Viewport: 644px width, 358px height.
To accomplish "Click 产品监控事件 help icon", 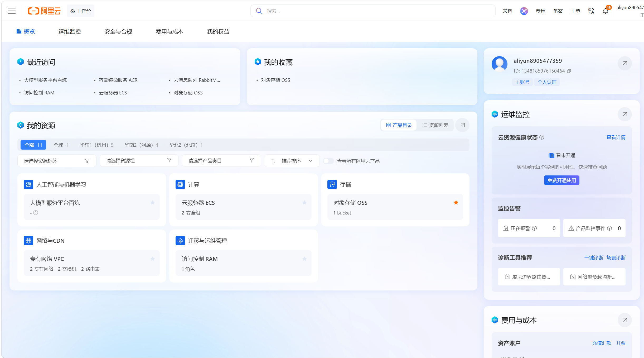I will click(609, 228).
